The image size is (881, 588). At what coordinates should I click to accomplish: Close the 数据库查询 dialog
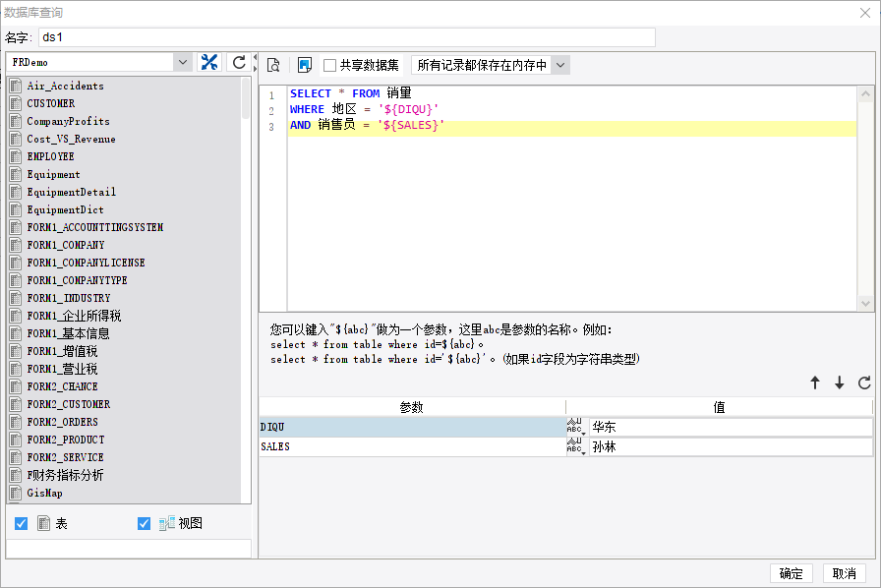click(x=865, y=13)
